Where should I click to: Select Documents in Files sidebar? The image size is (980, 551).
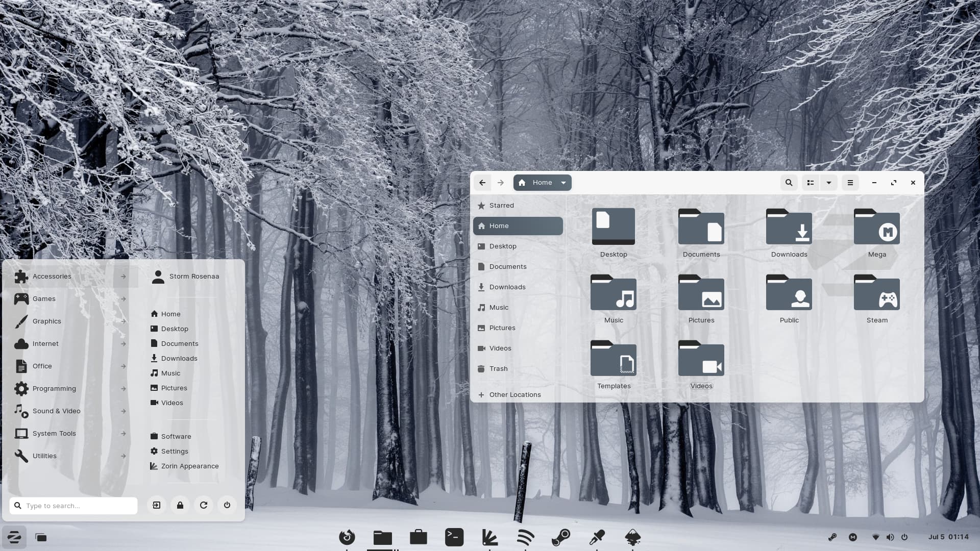click(x=518, y=266)
